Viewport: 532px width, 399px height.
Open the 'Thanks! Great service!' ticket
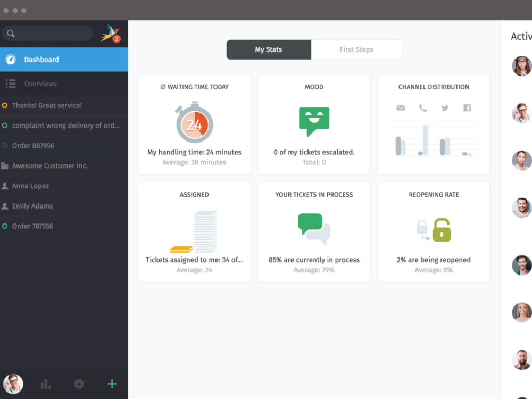click(64, 105)
